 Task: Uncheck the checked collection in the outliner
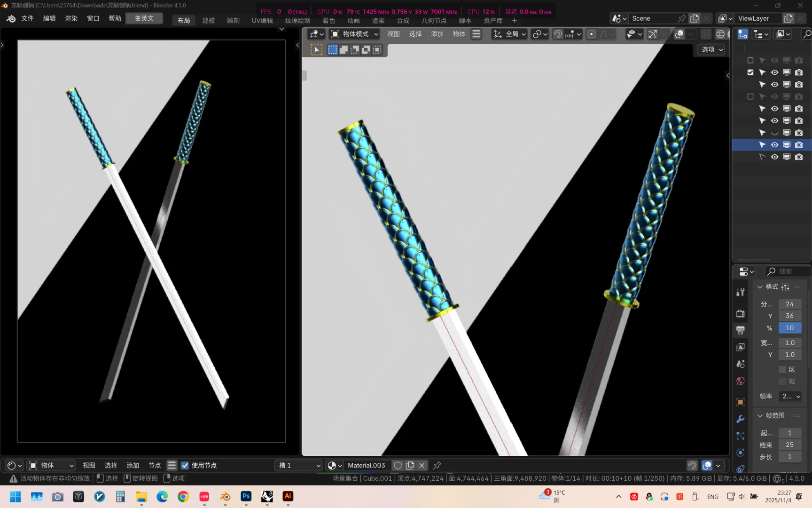coord(750,72)
